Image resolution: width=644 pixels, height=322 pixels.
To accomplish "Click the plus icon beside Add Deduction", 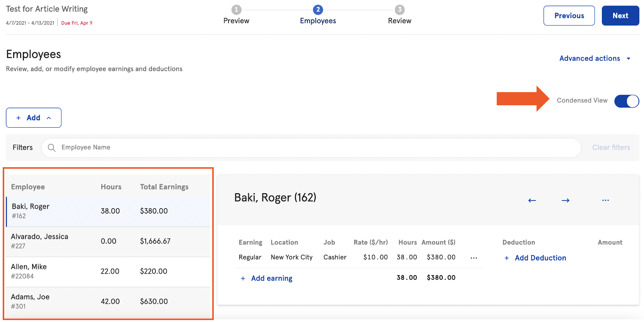I will pyautogui.click(x=506, y=258).
